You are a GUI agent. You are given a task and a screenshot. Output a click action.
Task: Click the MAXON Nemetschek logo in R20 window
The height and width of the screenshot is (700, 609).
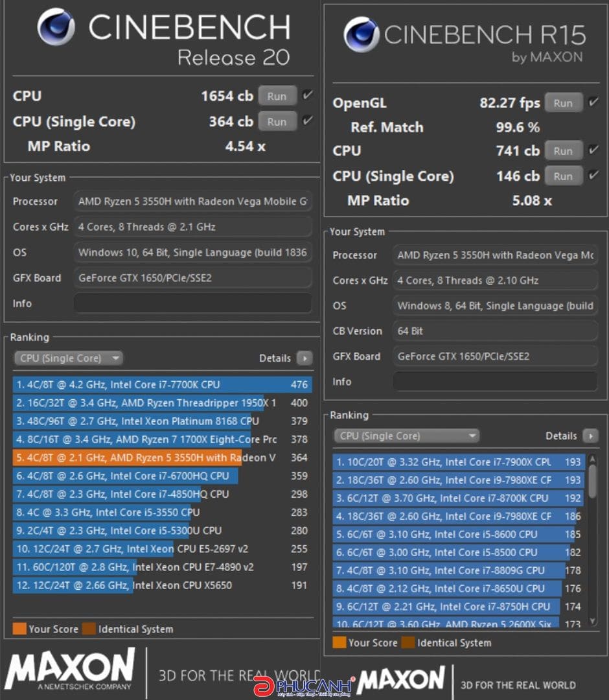click(x=69, y=670)
